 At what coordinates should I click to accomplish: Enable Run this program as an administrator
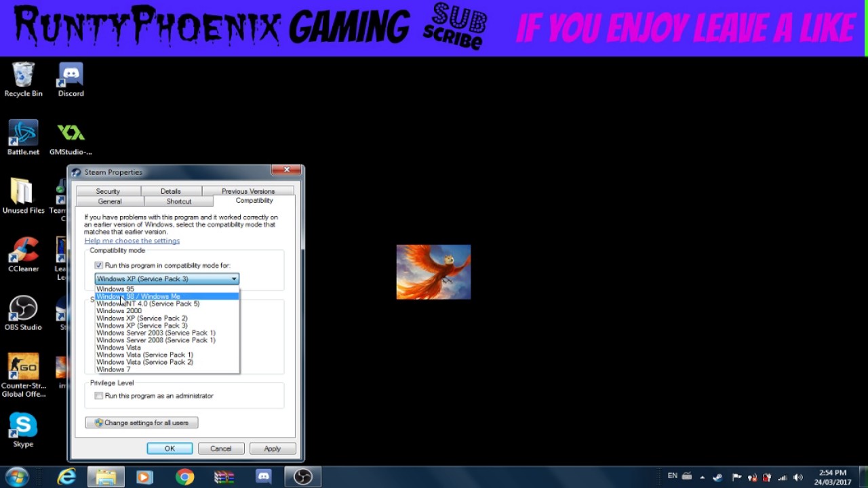click(x=99, y=396)
